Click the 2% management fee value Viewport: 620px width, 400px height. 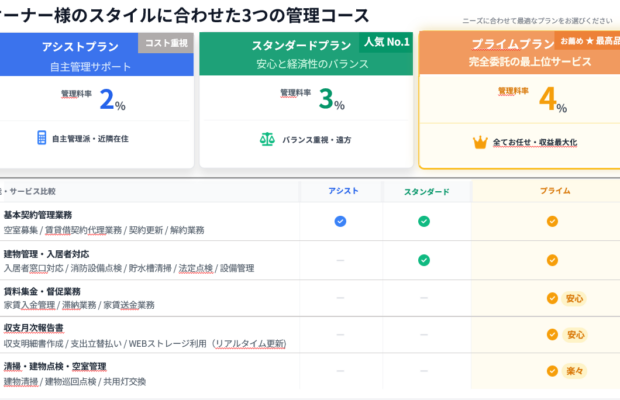click(112, 99)
